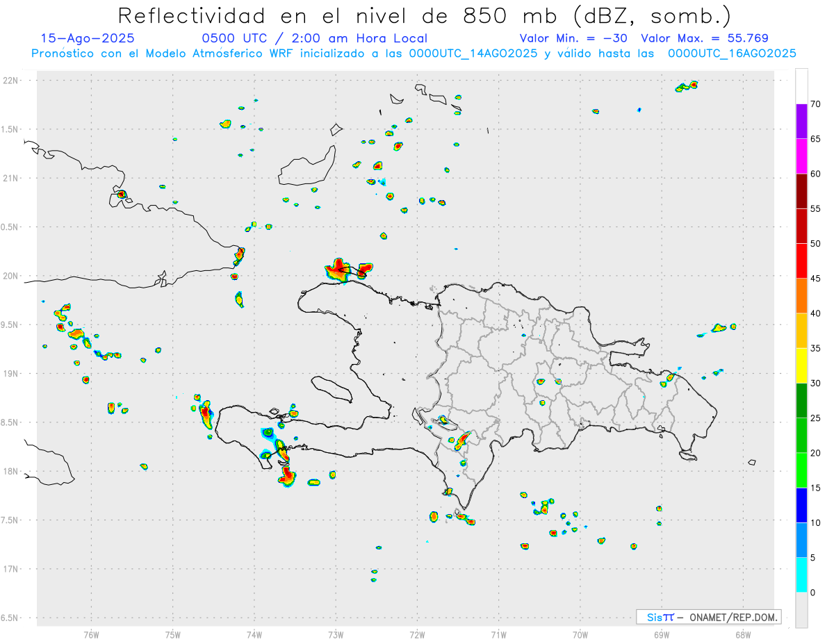The image size is (834, 644).
Task: Click the latitude axis label '19N'
Action: click(x=12, y=374)
